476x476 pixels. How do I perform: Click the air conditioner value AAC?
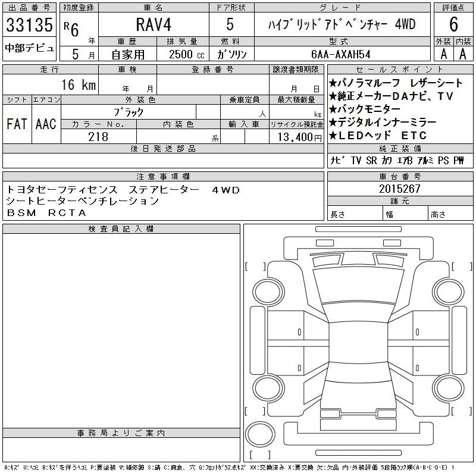46,124
